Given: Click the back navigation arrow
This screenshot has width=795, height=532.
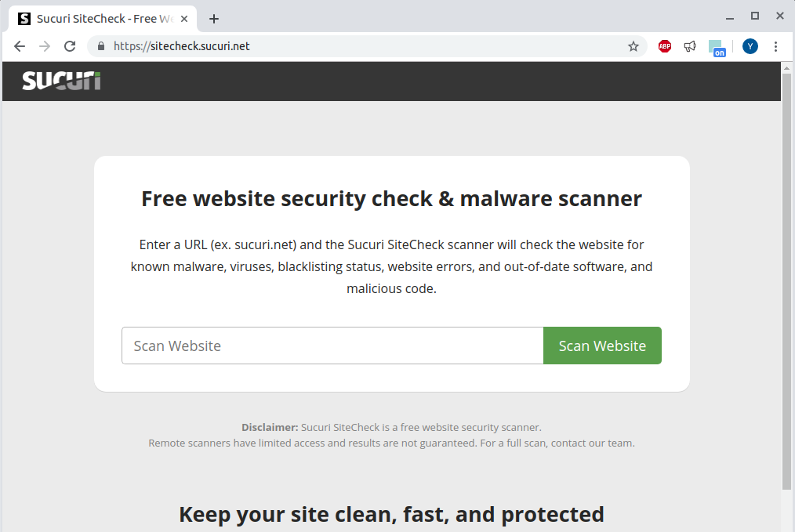Looking at the screenshot, I should tap(19, 46).
